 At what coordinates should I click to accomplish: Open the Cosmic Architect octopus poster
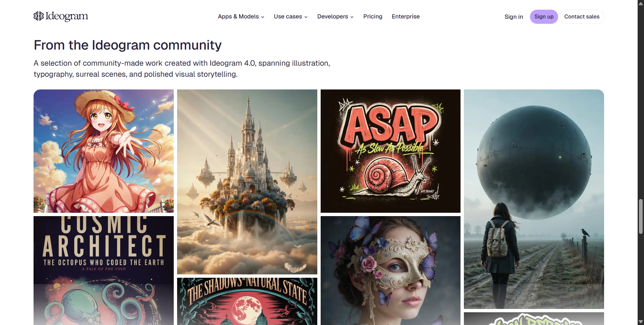pos(104,270)
